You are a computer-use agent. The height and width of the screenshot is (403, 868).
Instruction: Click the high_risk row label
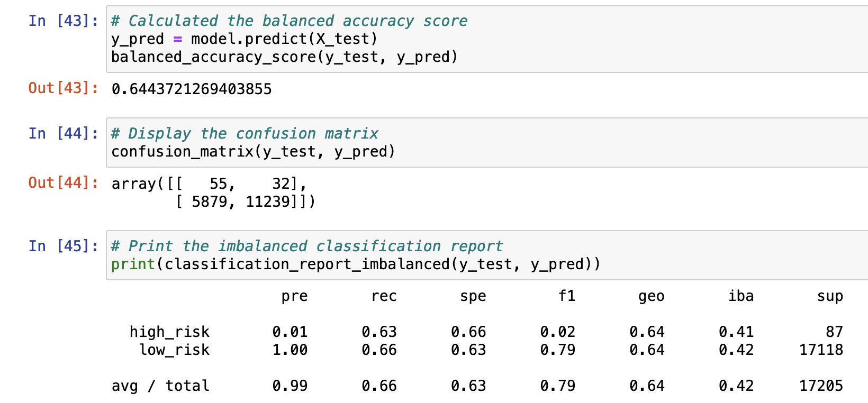[169, 332]
